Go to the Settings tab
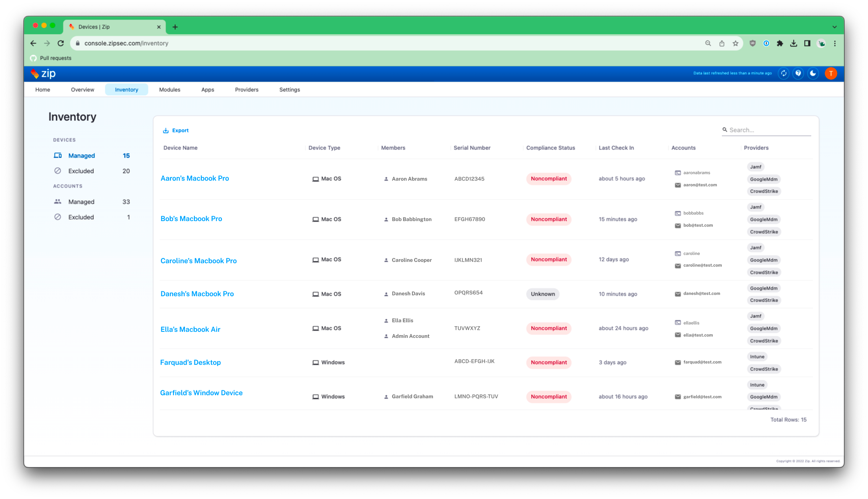Image resolution: width=868 pixels, height=499 pixels. pyautogui.click(x=289, y=89)
